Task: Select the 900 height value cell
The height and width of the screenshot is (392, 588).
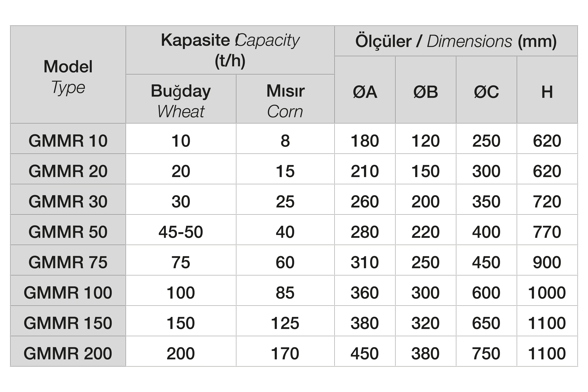Action: click(547, 260)
